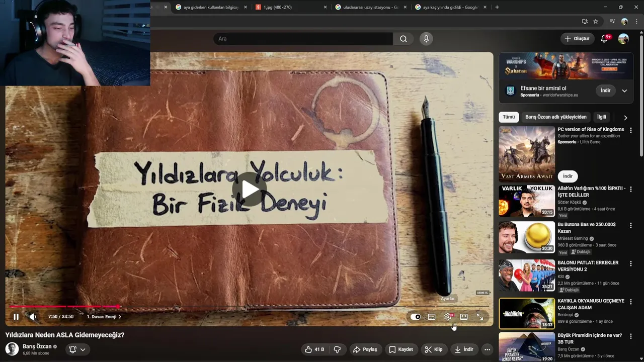644x362 pixels.
Task: Focus the 'Ara' search field
Action: pos(303,39)
